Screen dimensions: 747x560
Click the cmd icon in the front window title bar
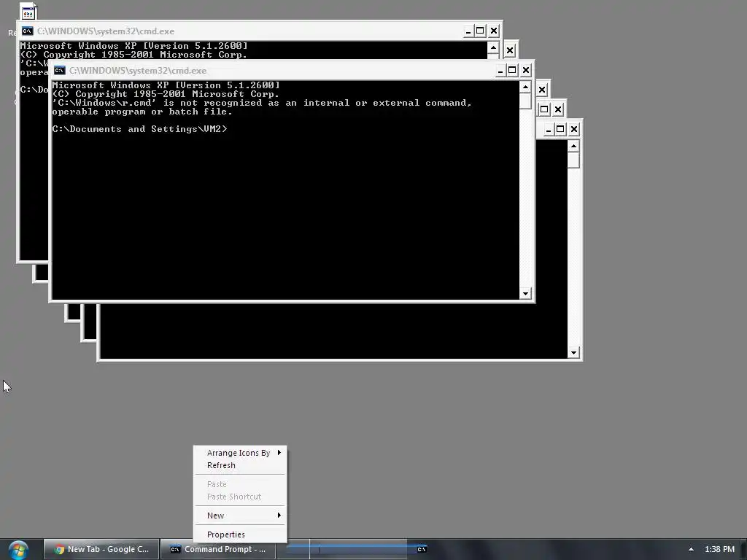[x=60, y=71]
